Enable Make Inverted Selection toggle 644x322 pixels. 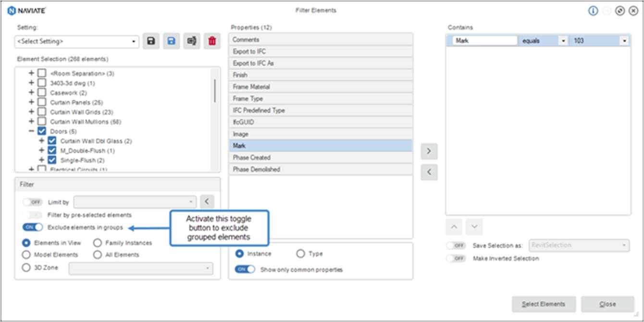(456, 259)
